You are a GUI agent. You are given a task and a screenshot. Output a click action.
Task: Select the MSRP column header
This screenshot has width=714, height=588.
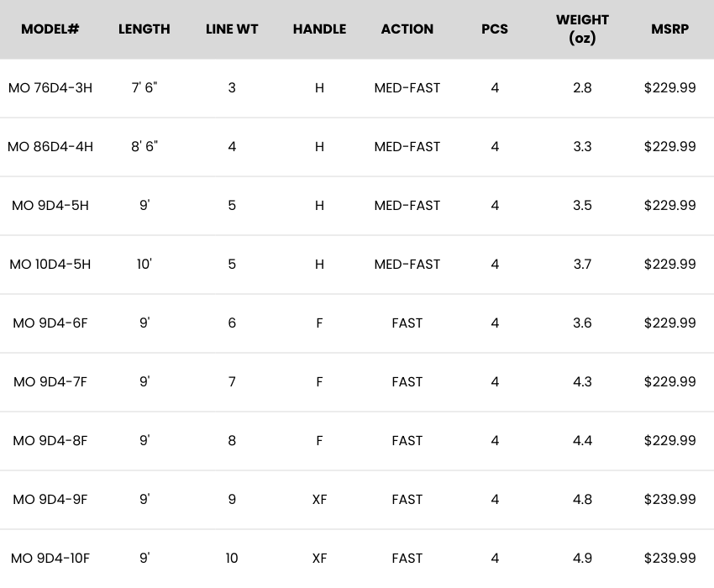(669, 29)
